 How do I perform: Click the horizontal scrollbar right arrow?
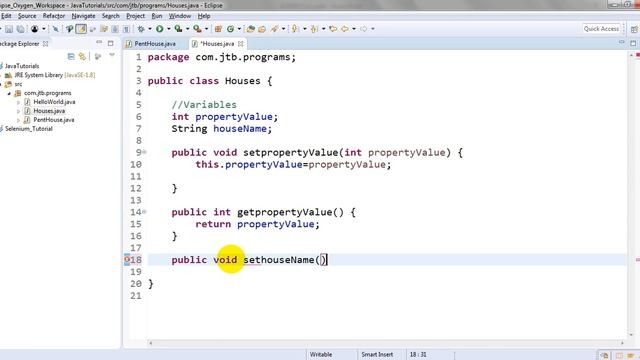click(622, 344)
